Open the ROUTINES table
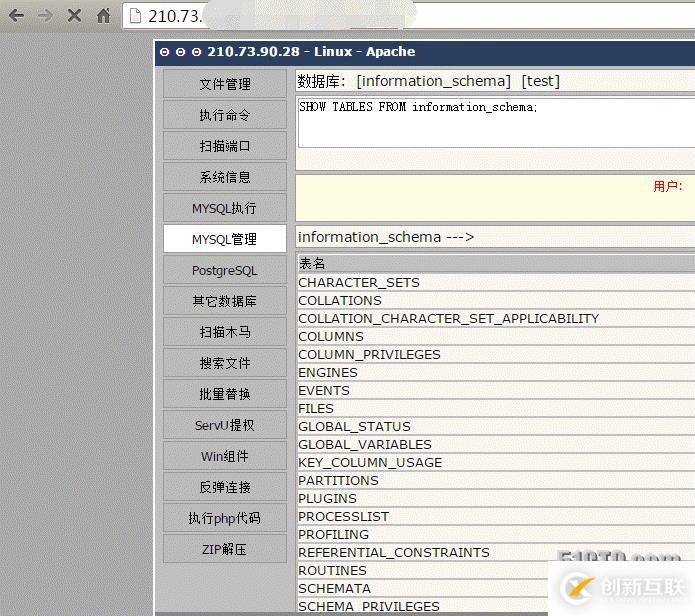Screen dimensions: 695x616 click(332, 570)
